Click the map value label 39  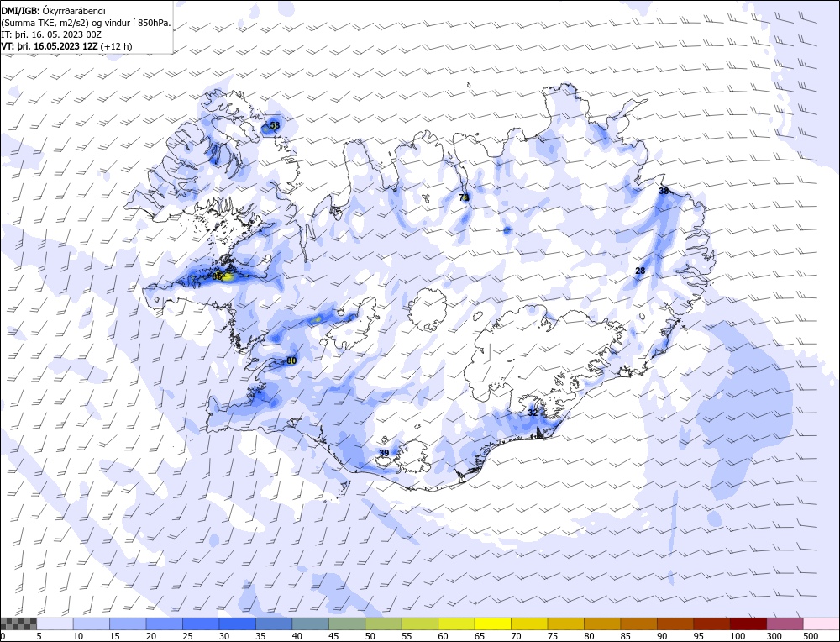click(x=384, y=453)
